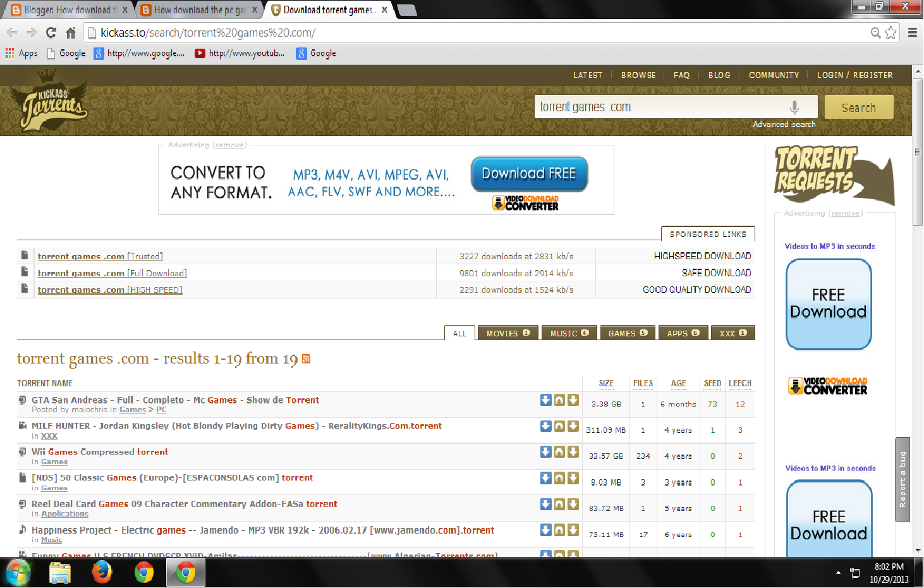Viewport: 924px width, 588px height.
Task: Open the COMMUNITY menu item
Action: (x=774, y=75)
